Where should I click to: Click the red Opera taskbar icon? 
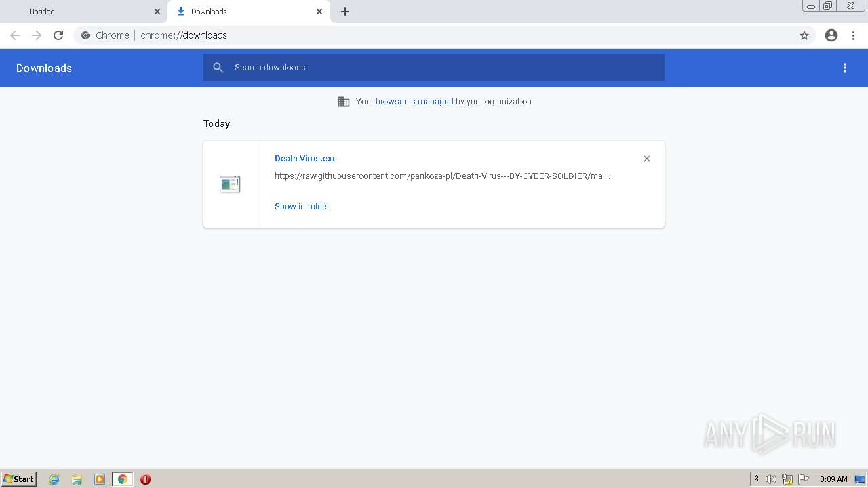(x=145, y=479)
